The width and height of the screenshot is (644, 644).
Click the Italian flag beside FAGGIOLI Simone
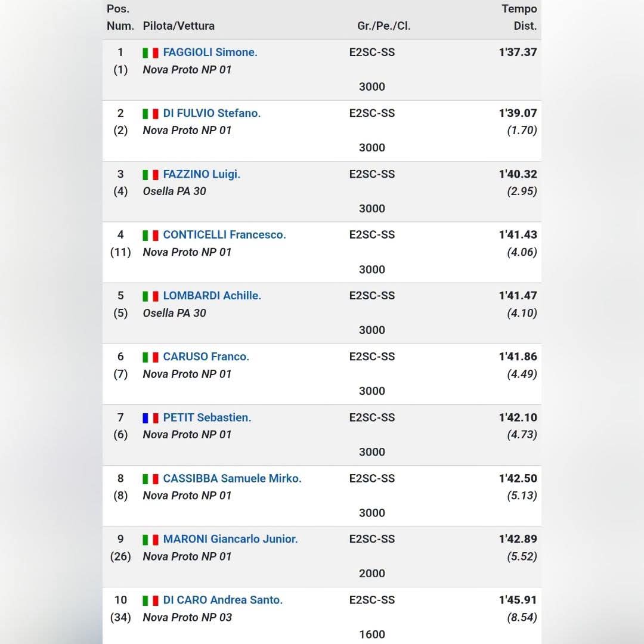click(x=150, y=53)
